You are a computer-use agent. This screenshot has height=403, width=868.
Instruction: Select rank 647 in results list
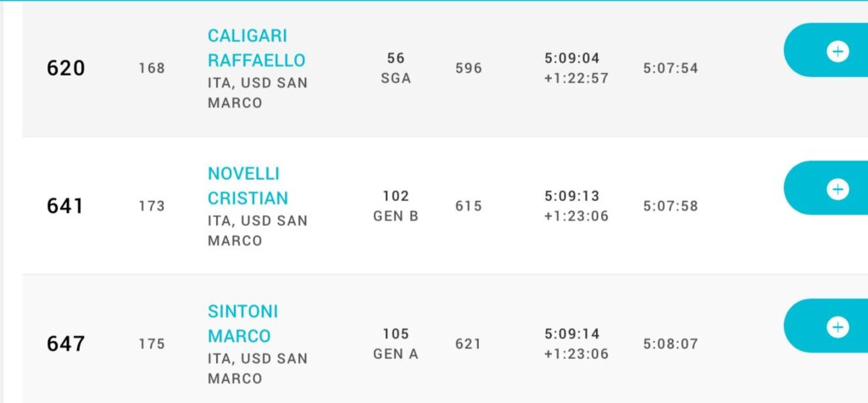tap(66, 344)
